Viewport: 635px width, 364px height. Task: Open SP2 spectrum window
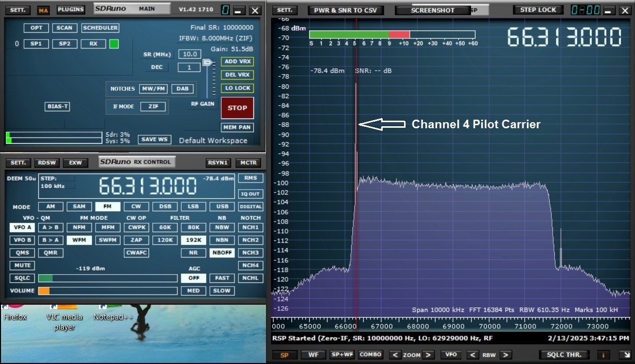[64, 44]
